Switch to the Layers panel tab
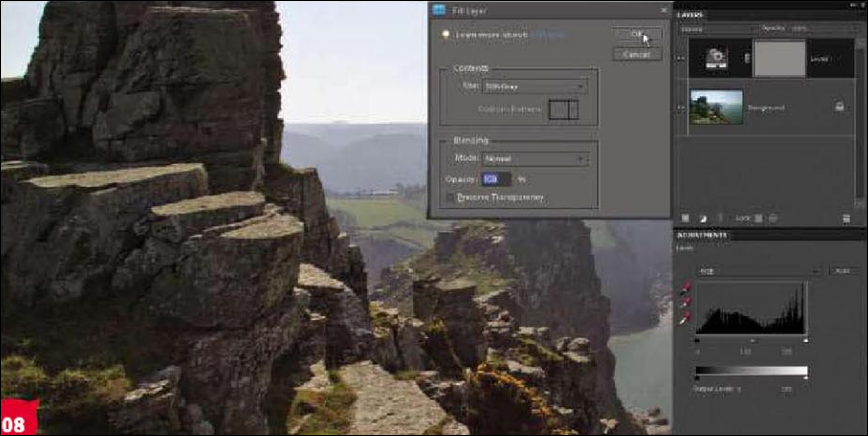Image resolution: width=868 pixels, height=436 pixels. (690, 15)
